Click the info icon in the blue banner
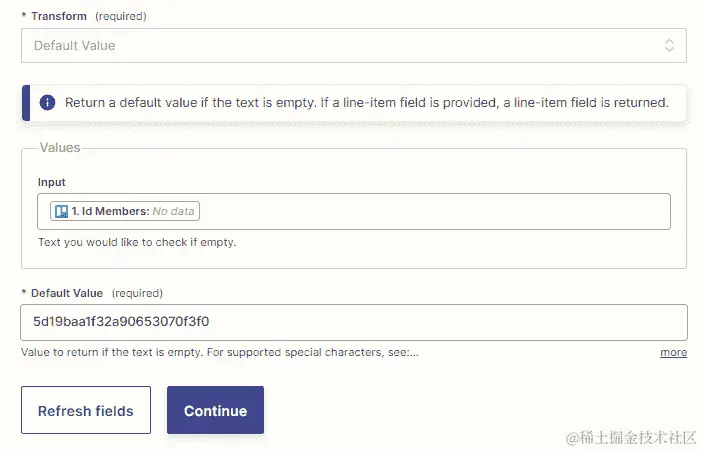 pos(47,103)
